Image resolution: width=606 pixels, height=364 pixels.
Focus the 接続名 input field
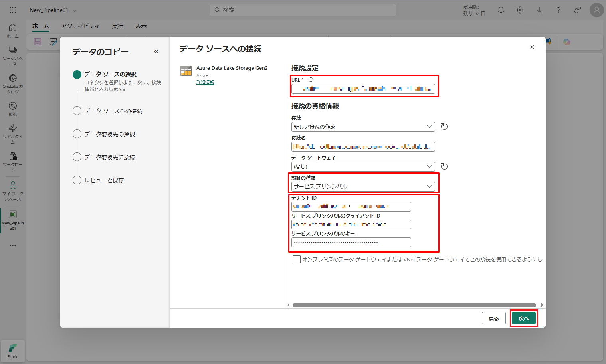click(363, 146)
